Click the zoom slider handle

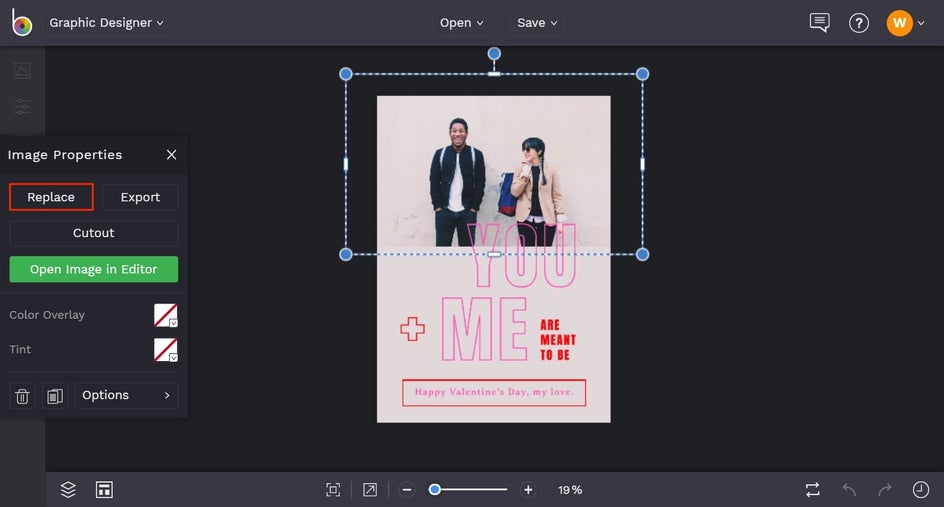pyautogui.click(x=434, y=490)
